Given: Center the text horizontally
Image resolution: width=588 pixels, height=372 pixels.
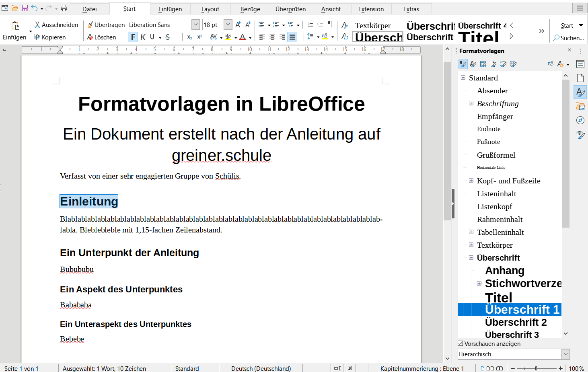Looking at the screenshot, I should click(x=272, y=37).
